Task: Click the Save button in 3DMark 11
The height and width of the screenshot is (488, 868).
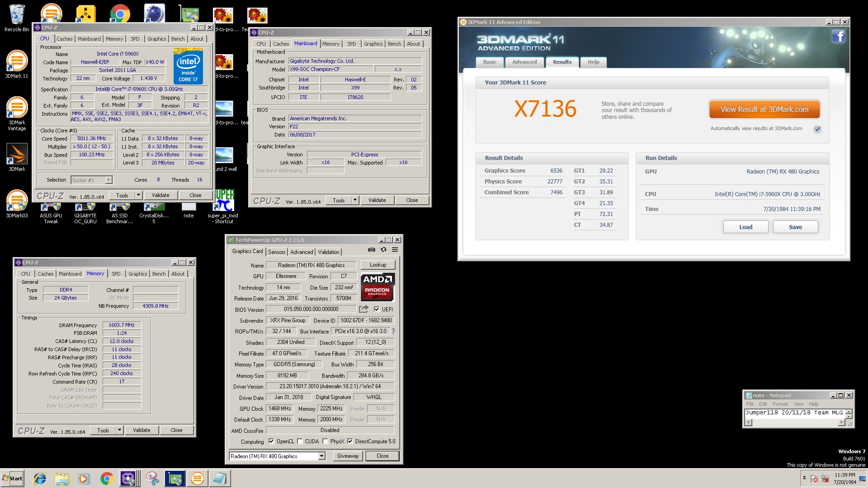Action: coord(796,227)
